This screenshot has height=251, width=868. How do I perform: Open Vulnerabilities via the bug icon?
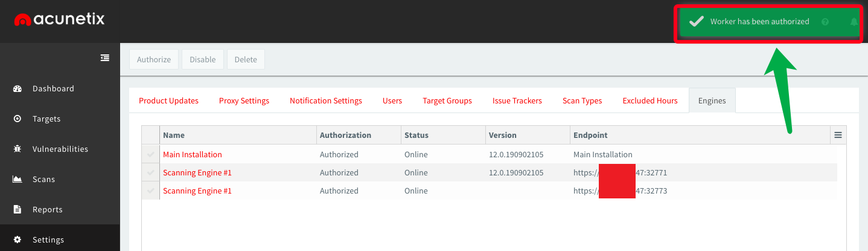18,149
